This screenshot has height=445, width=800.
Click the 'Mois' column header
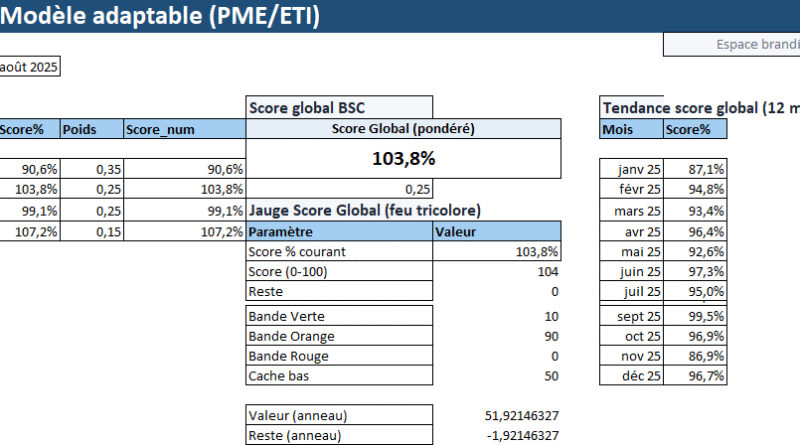(632, 129)
